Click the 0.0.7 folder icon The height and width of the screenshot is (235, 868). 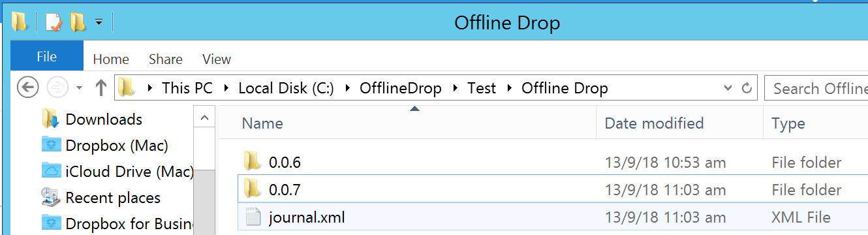coord(252,189)
